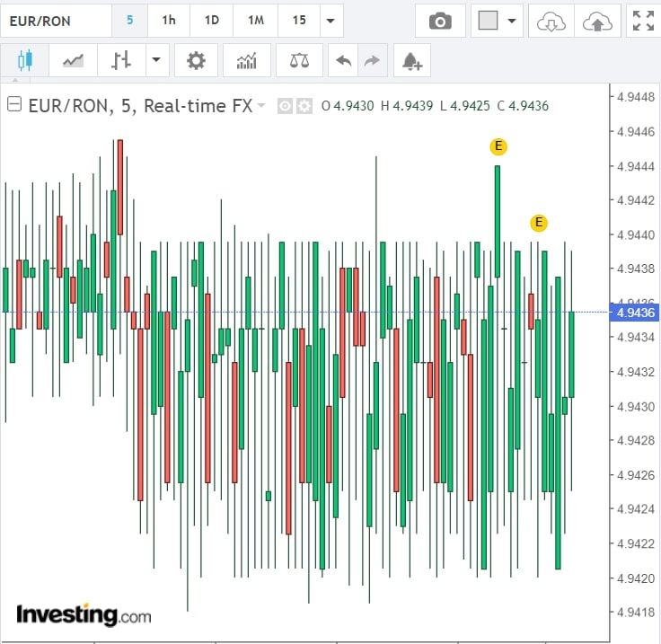This screenshot has width=661, height=644.
Task: Open the layout selector dropdown
Action: coord(498,21)
